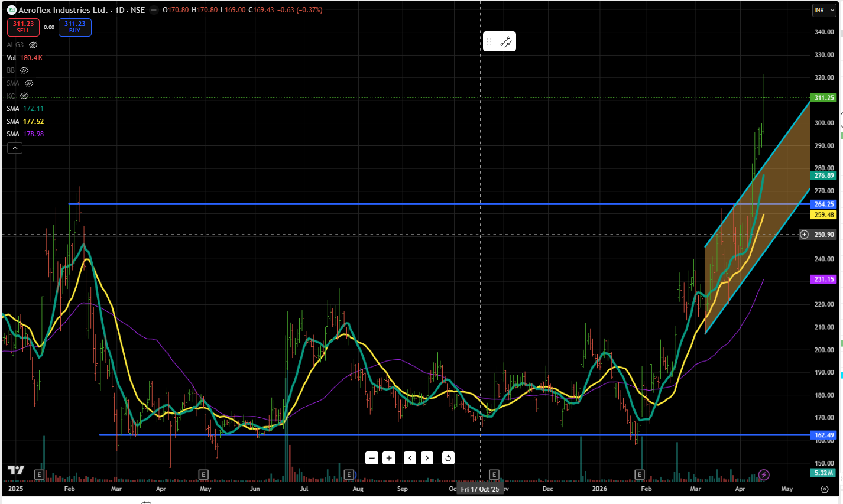
Task: Reset the chart view
Action: click(448, 458)
